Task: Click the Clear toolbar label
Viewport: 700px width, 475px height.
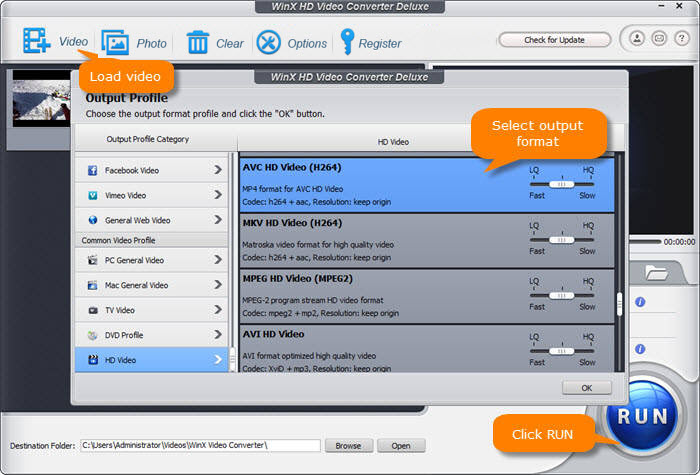Action: (229, 43)
